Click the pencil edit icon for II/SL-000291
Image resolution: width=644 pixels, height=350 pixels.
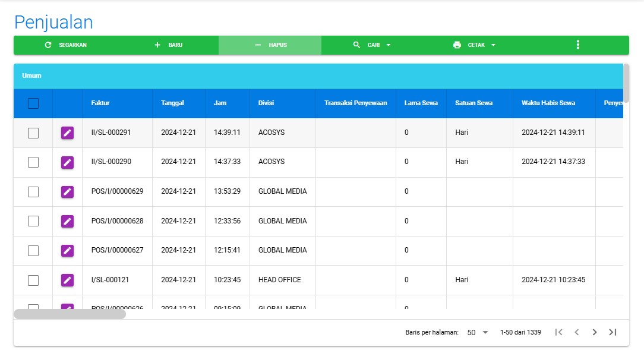click(x=67, y=133)
